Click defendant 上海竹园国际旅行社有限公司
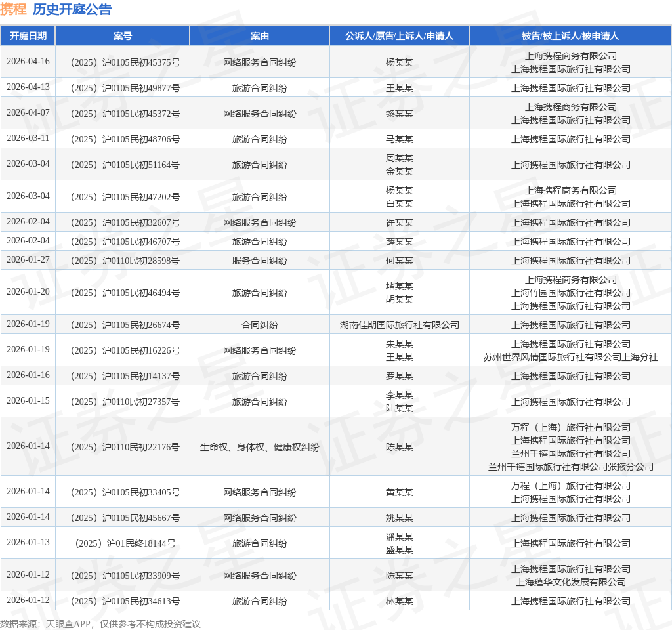Image resolution: width=672 pixels, height=630 pixels. pyautogui.click(x=570, y=293)
